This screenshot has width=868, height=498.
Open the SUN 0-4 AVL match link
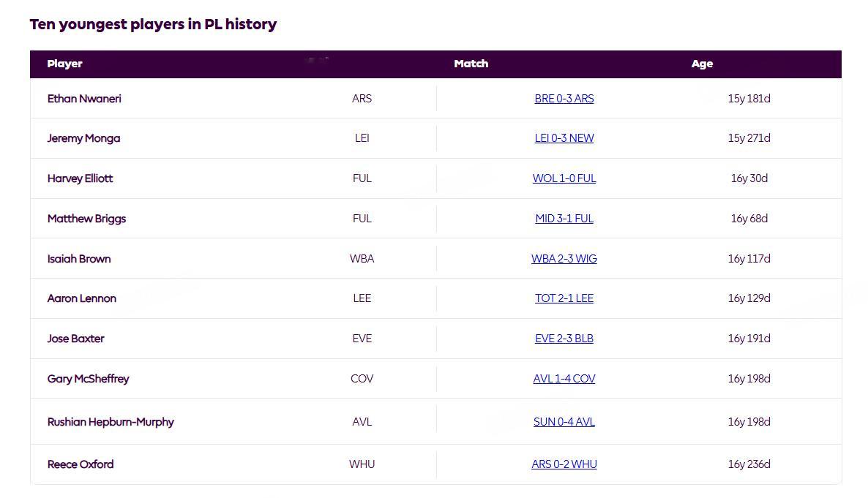[564, 422]
